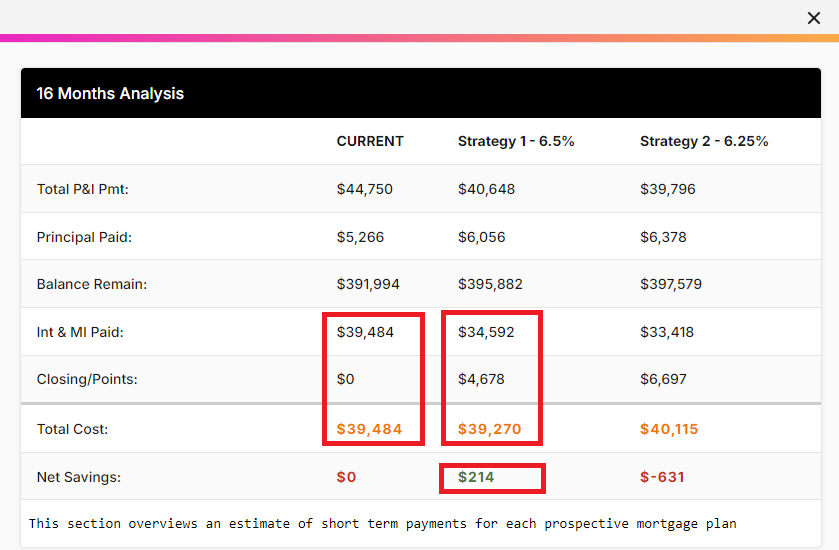Click the red $0 Net Savings value
The width and height of the screenshot is (839, 550).
tap(346, 477)
